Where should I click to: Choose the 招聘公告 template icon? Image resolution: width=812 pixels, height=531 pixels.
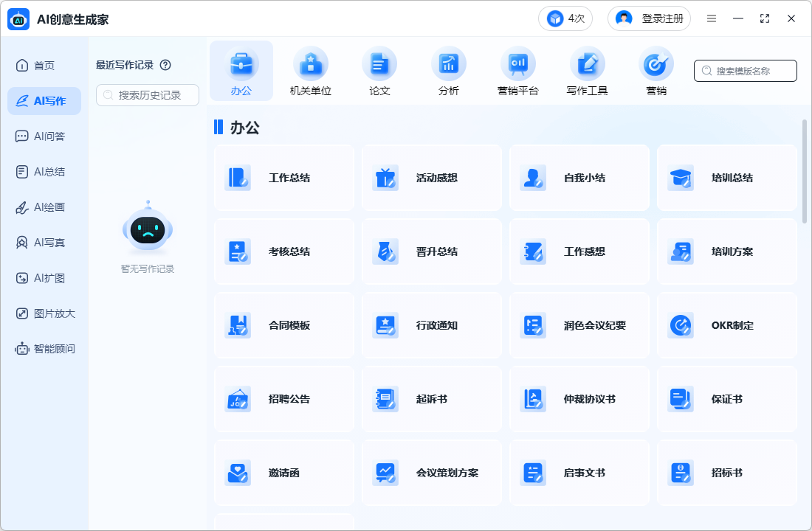[238, 399]
